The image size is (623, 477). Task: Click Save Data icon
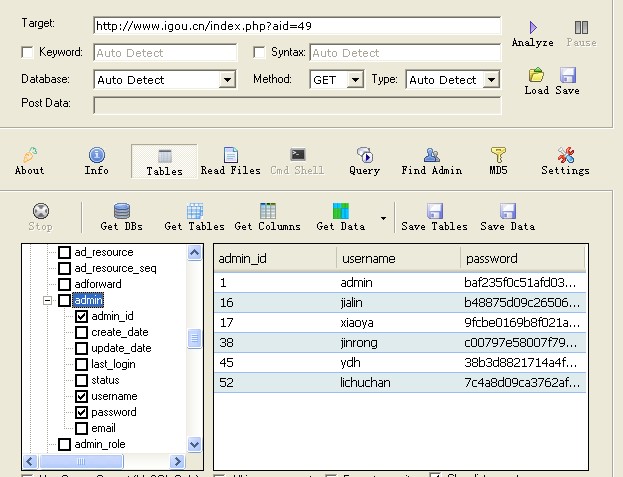(508, 211)
